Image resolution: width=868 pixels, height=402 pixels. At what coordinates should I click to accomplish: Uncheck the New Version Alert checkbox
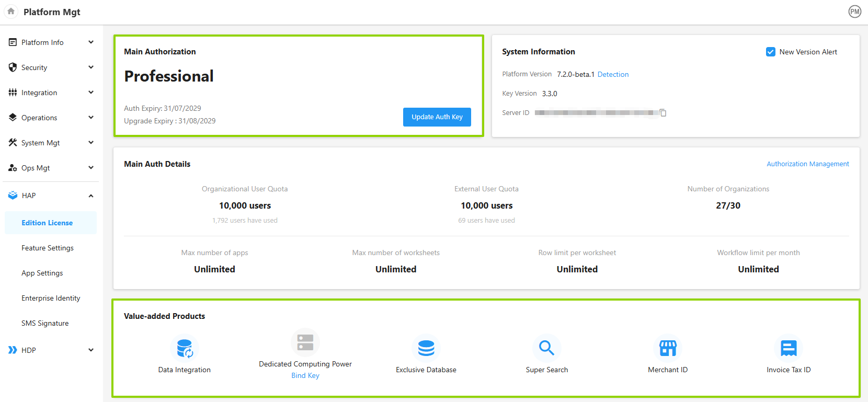coord(770,52)
